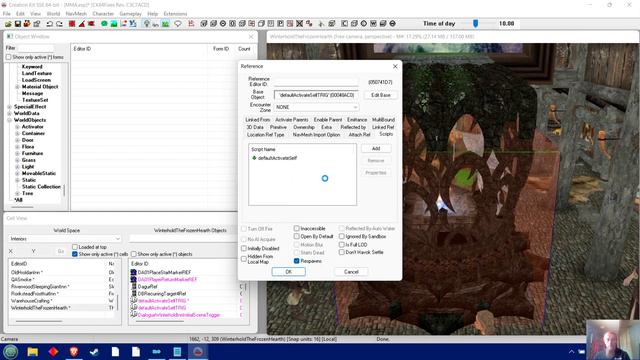Click the Object Window Filter input field

pos(36,48)
